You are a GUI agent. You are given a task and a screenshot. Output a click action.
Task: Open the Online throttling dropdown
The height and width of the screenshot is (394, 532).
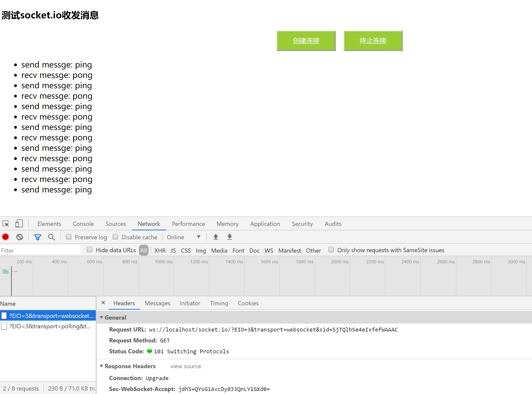(184, 237)
